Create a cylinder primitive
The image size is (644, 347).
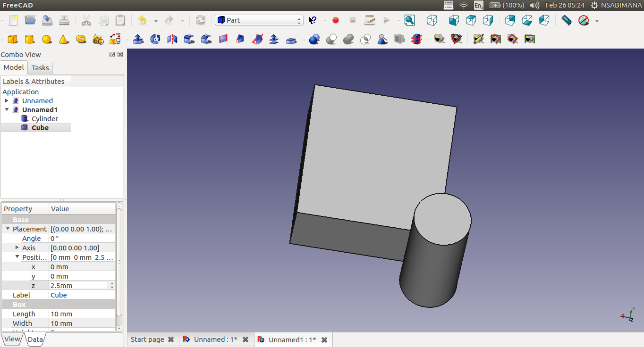pos(29,39)
